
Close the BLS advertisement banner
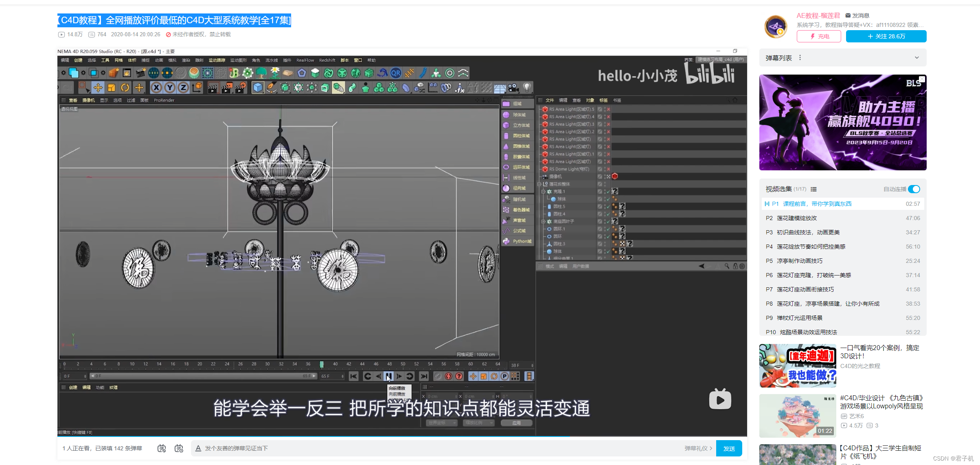click(x=922, y=79)
